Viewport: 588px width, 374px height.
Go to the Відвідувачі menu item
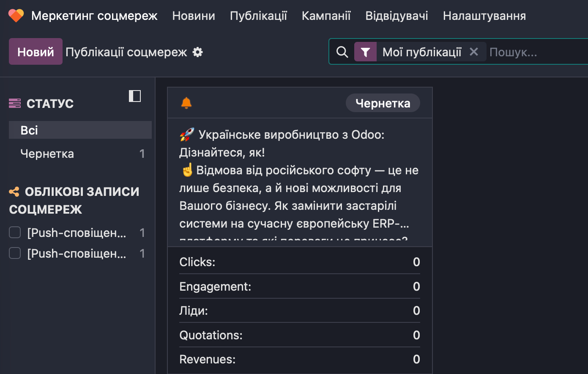(x=397, y=16)
